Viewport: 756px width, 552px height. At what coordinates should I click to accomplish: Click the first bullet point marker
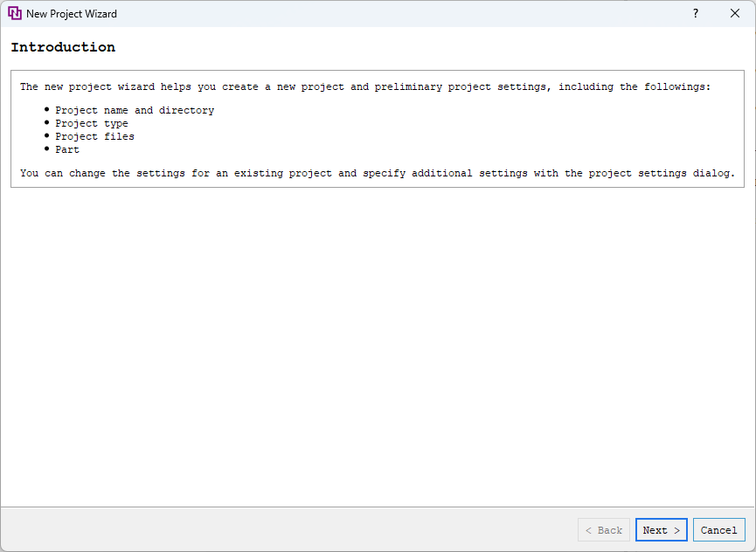pos(47,109)
